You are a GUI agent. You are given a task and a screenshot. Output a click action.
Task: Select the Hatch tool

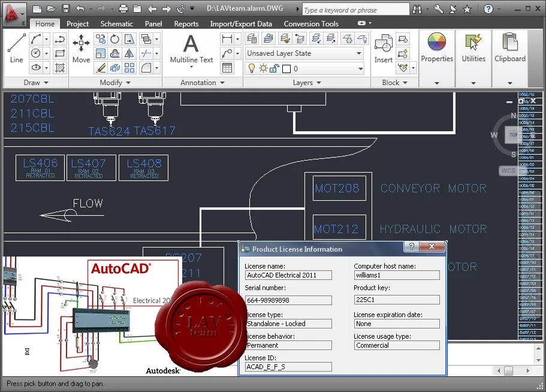pyautogui.click(x=60, y=68)
